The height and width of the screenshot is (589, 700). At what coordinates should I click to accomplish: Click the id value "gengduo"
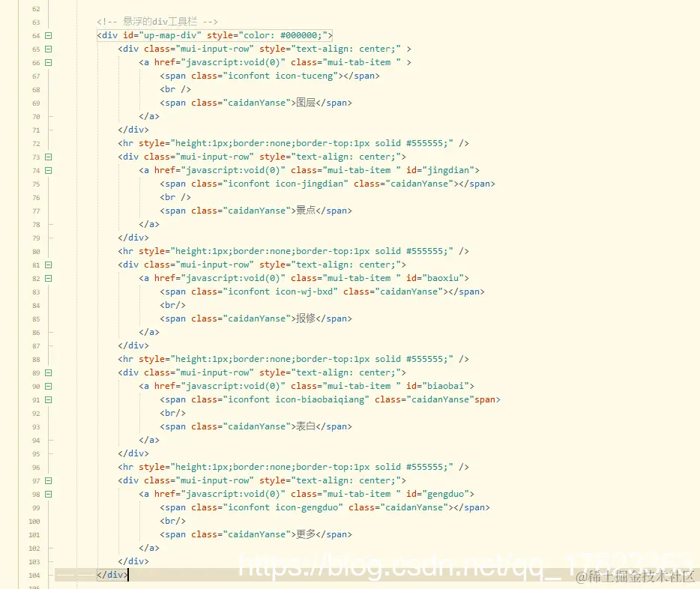445,494
